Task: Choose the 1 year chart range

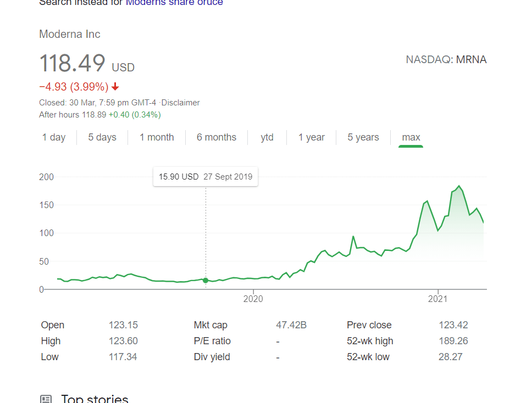Action: [312, 137]
